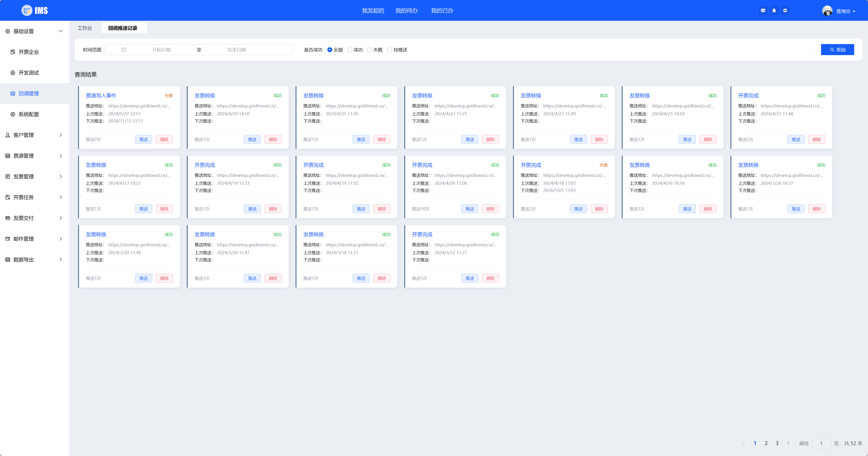The image size is (868, 456).
Task: Select the 失败 radio option
Action: pos(370,50)
